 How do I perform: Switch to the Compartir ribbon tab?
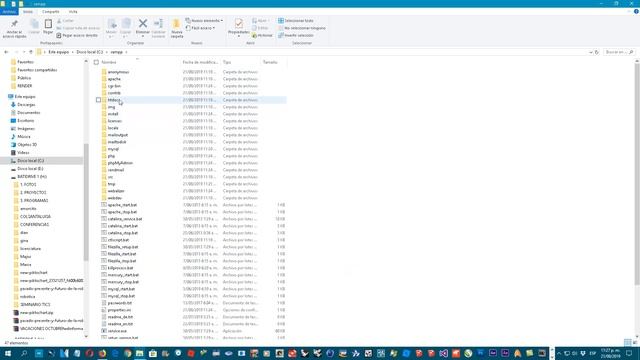click(51, 11)
